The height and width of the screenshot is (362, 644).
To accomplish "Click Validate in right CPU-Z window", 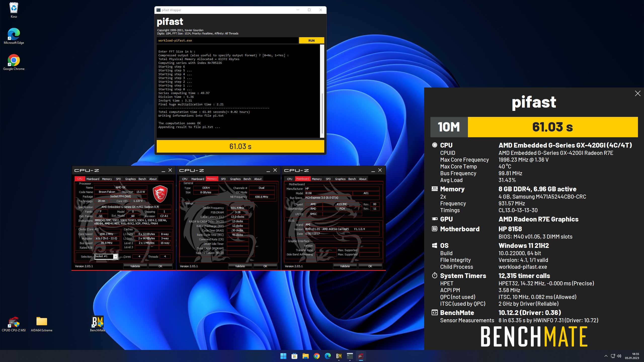I will 345,266.
